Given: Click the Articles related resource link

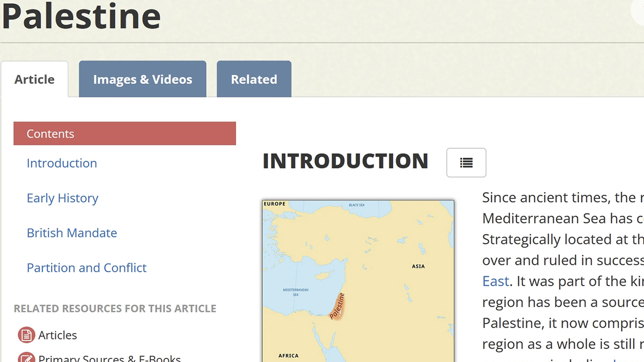Looking at the screenshot, I should point(57,335).
